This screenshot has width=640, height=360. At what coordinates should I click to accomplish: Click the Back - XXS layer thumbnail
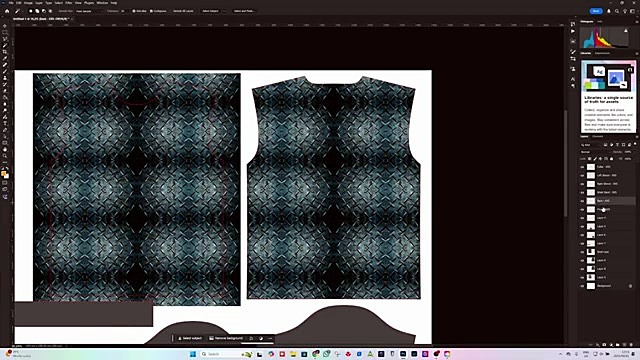(591, 201)
